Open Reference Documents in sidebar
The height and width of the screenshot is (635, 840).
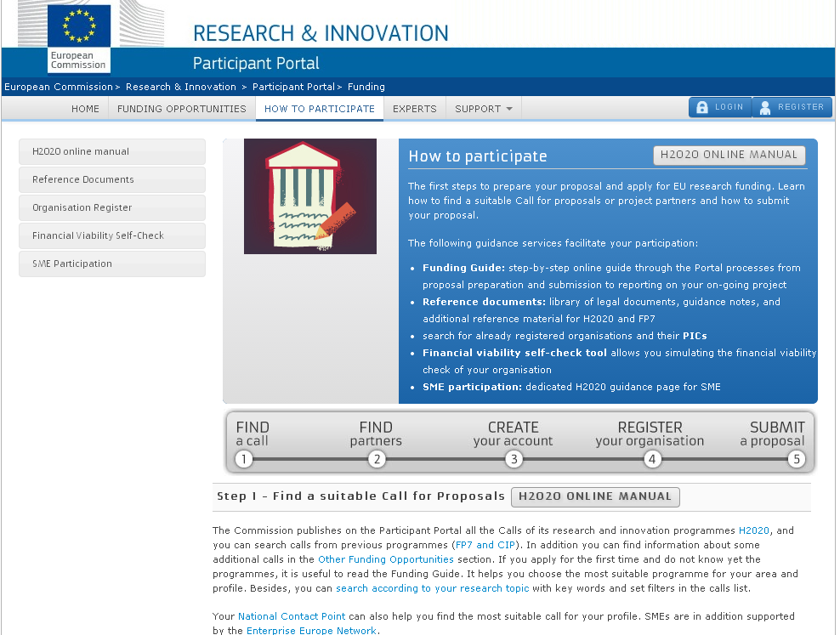pos(112,179)
